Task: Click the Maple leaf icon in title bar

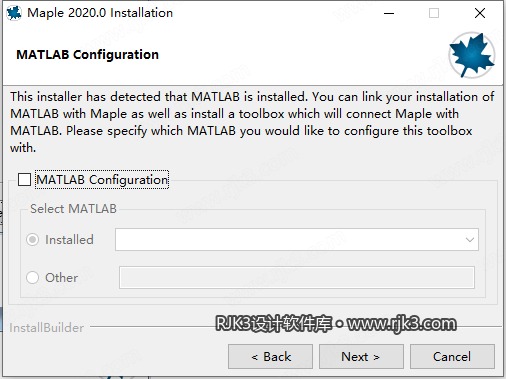Action: click(x=14, y=13)
